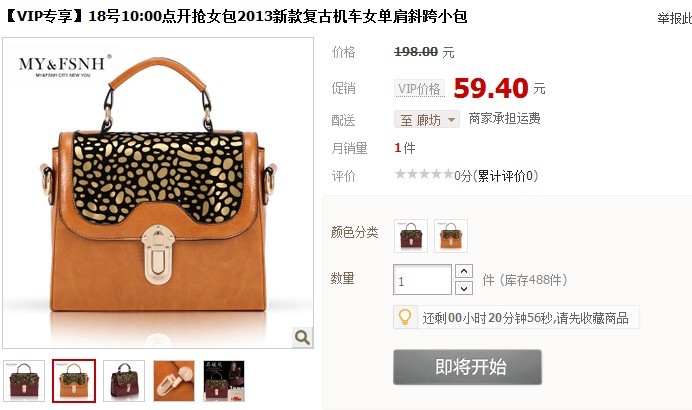
Task: Click the quantity input field
Action: point(422,279)
